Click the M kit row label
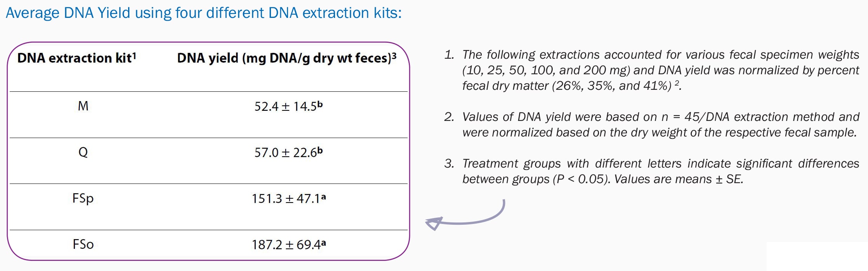 click(x=83, y=106)
